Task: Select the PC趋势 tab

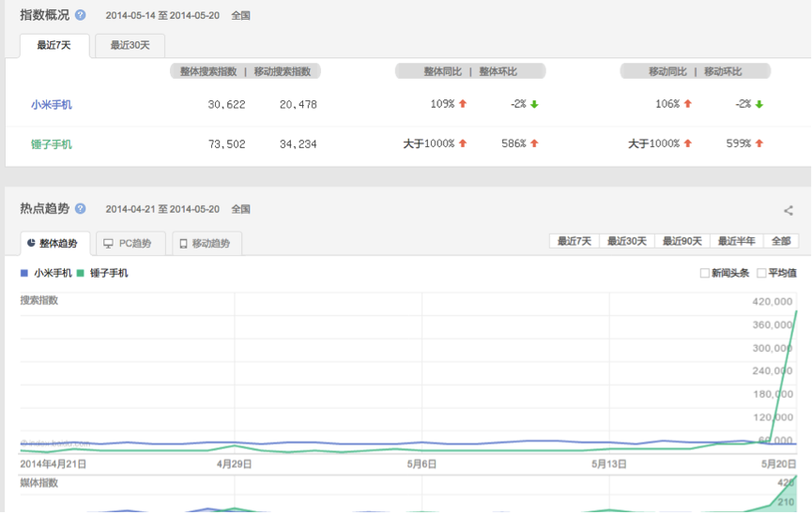Action: pos(130,243)
